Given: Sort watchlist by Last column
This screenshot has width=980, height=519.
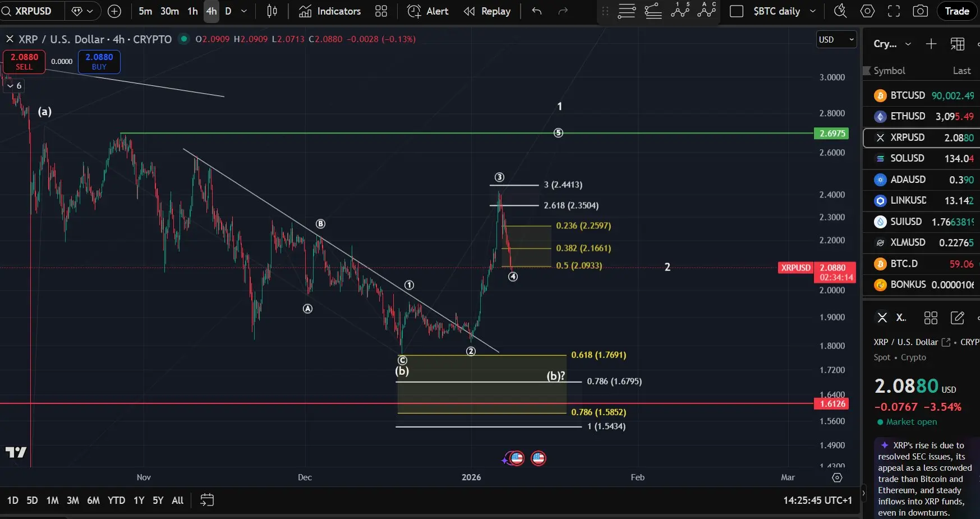Looking at the screenshot, I should (x=961, y=71).
